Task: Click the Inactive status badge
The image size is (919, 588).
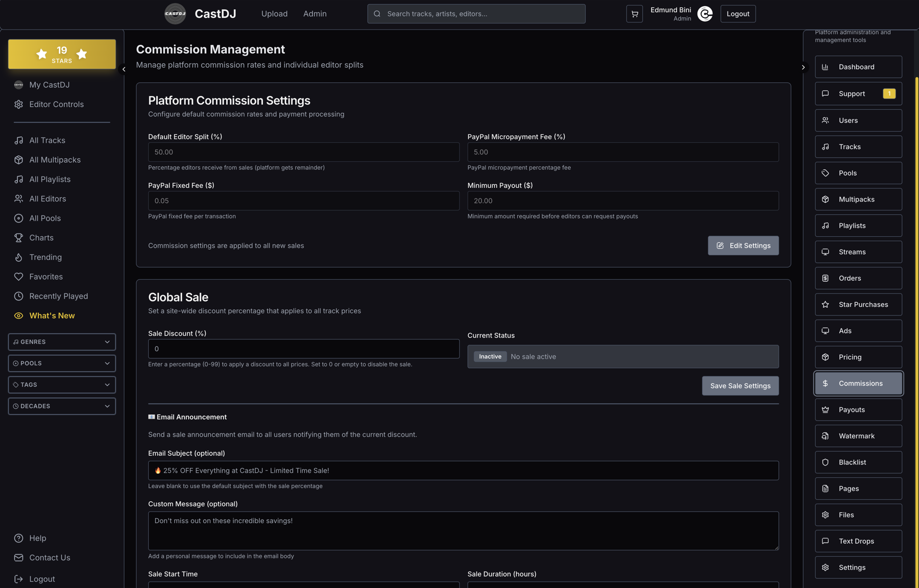Action: [490, 356]
